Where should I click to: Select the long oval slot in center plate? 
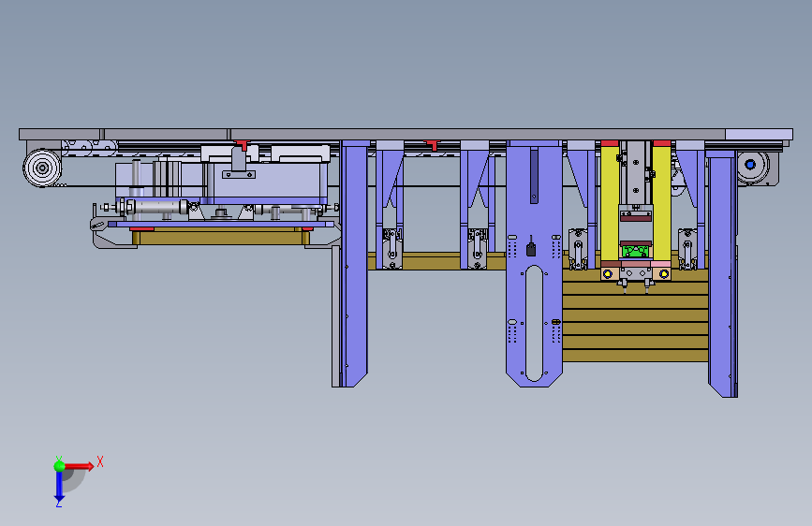pyautogui.click(x=534, y=324)
